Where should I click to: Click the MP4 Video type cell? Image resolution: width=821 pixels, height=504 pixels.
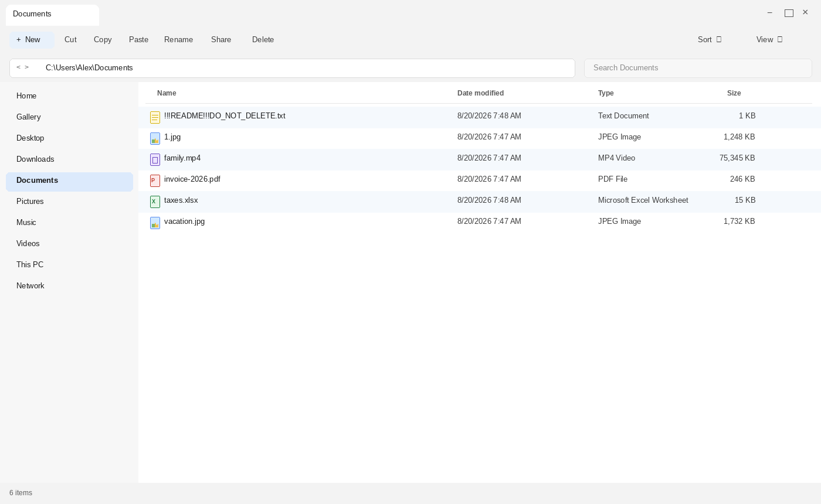click(616, 158)
